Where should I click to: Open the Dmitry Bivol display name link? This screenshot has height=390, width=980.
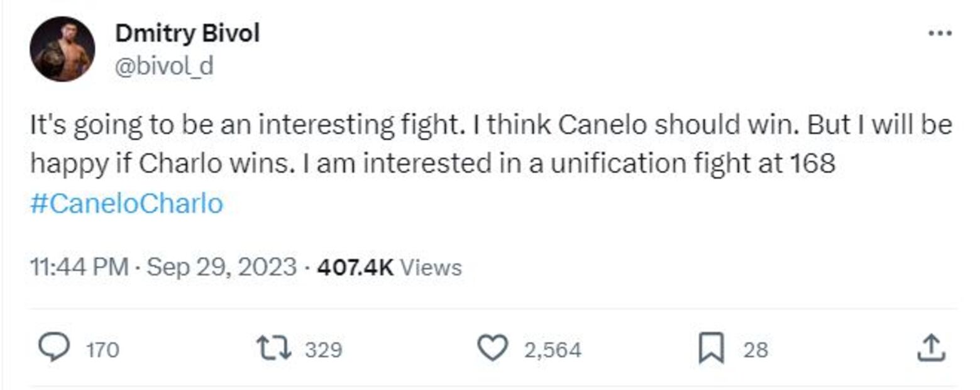tap(187, 33)
